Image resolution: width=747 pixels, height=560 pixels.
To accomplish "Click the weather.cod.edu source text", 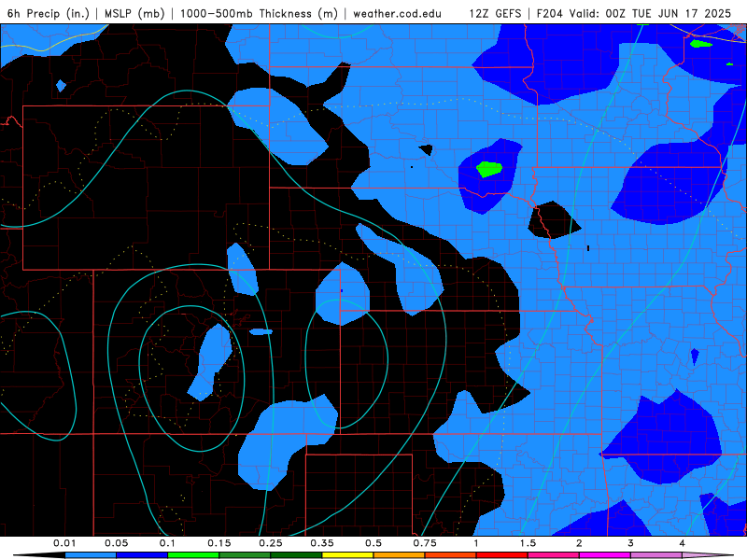I will click(x=398, y=13).
